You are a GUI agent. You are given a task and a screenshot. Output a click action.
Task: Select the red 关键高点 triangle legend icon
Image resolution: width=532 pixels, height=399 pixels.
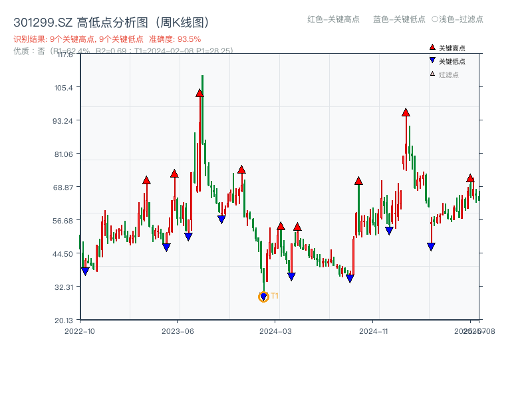[x=431, y=47]
